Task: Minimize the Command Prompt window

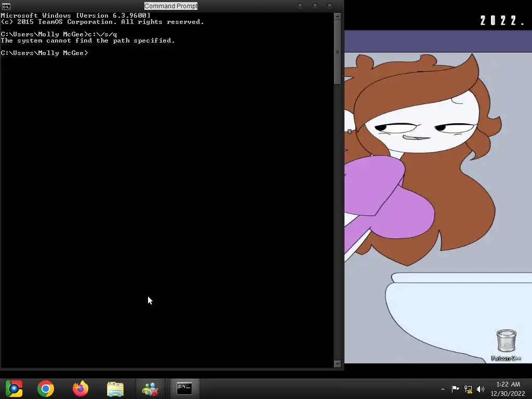Action: coord(300,6)
